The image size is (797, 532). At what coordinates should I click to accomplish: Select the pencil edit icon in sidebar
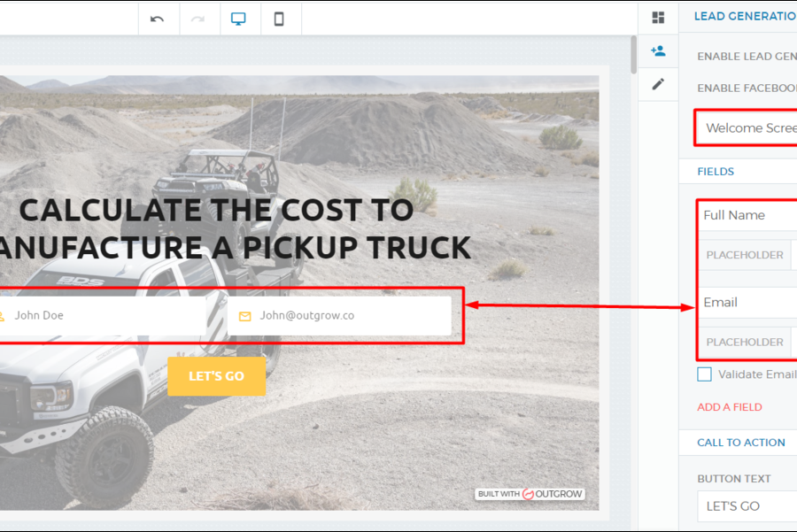(x=658, y=84)
